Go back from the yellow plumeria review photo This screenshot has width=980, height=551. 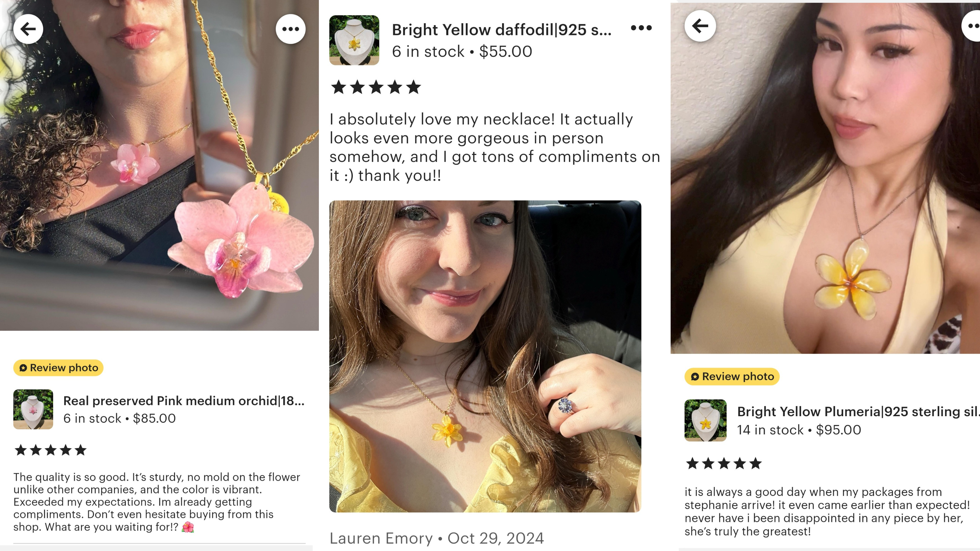(700, 26)
